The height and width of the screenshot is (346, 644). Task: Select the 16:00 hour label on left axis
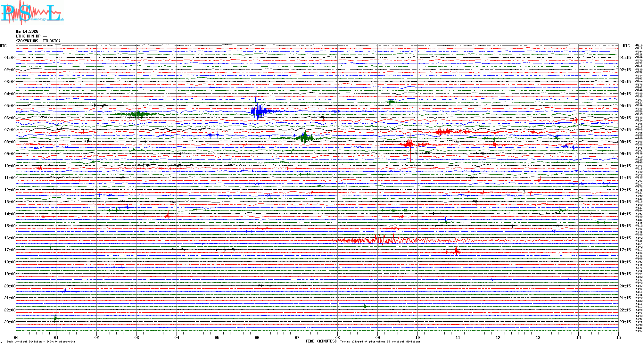point(10,238)
